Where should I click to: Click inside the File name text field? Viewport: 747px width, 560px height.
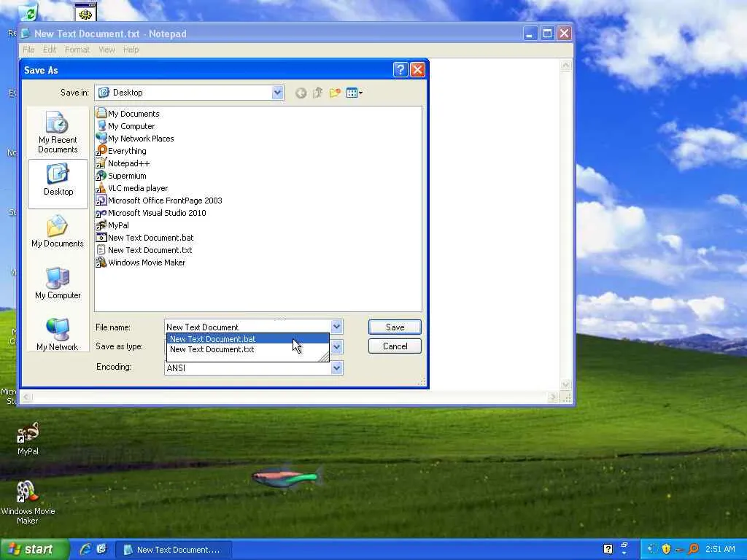[x=248, y=327]
